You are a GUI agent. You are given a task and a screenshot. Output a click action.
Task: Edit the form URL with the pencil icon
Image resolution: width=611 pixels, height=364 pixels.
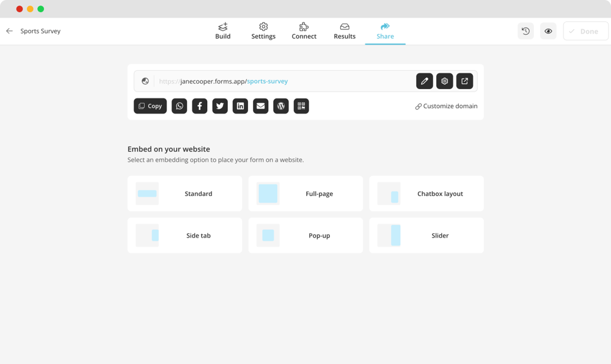tap(425, 81)
